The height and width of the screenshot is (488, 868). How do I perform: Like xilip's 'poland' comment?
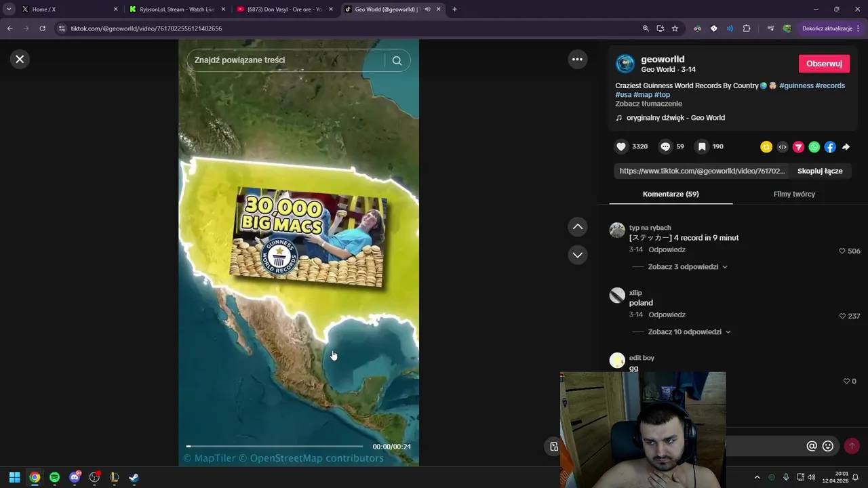click(842, 316)
